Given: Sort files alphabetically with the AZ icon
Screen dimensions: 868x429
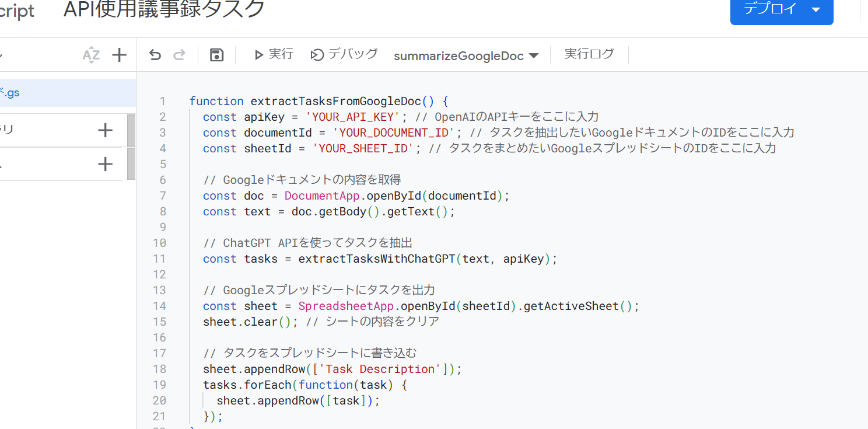Looking at the screenshot, I should click(x=91, y=55).
